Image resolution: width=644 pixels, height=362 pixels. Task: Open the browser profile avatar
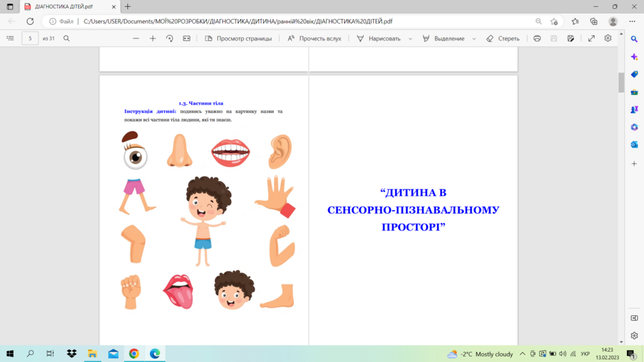pos(612,21)
